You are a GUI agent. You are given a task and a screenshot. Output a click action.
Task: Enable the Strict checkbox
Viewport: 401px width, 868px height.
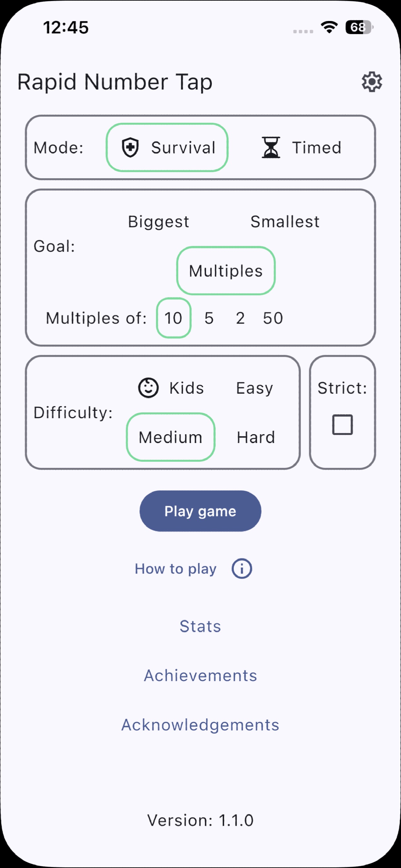click(x=342, y=425)
